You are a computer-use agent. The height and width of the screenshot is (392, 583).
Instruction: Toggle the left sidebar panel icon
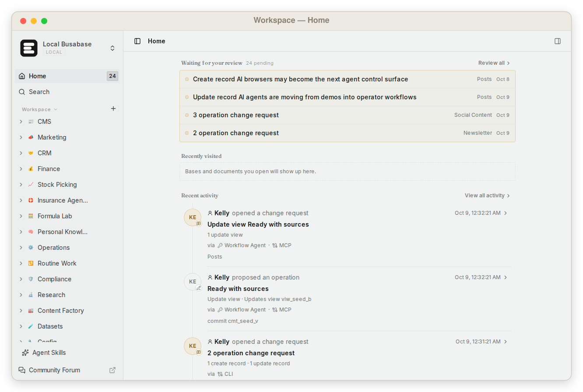click(x=137, y=41)
